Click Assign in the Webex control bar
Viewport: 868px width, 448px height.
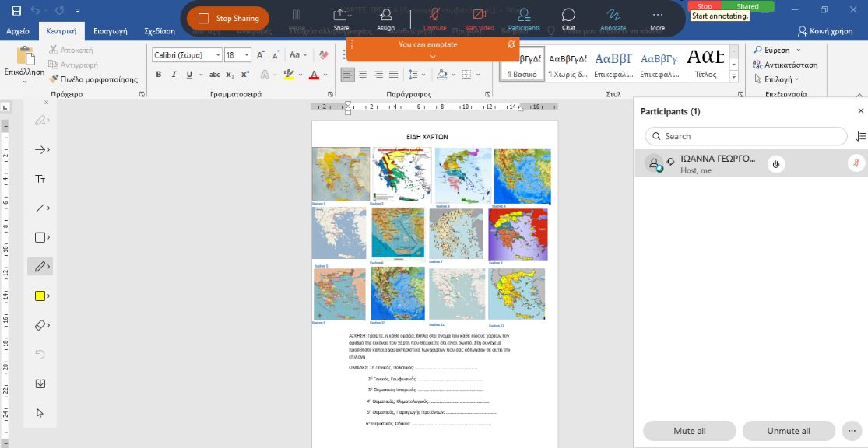point(386,19)
